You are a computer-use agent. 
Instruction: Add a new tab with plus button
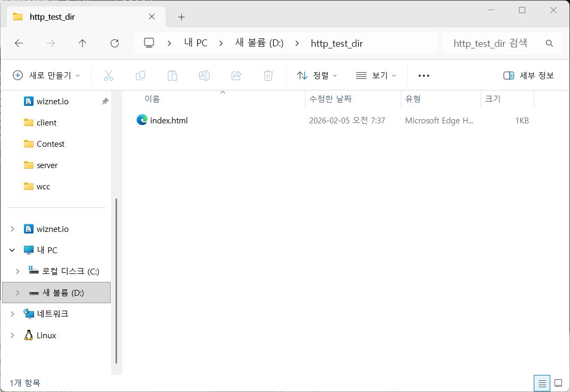181,17
